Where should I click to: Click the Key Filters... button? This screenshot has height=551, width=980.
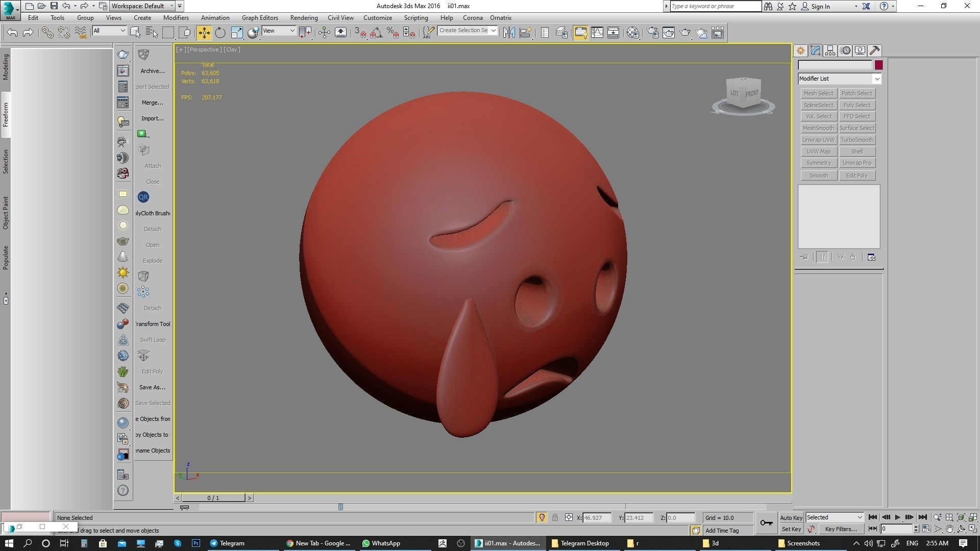841,529
